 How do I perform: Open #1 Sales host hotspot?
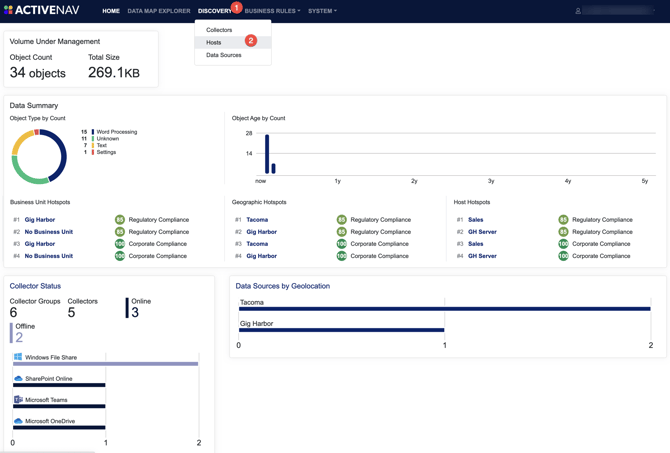pyautogui.click(x=476, y=220)
